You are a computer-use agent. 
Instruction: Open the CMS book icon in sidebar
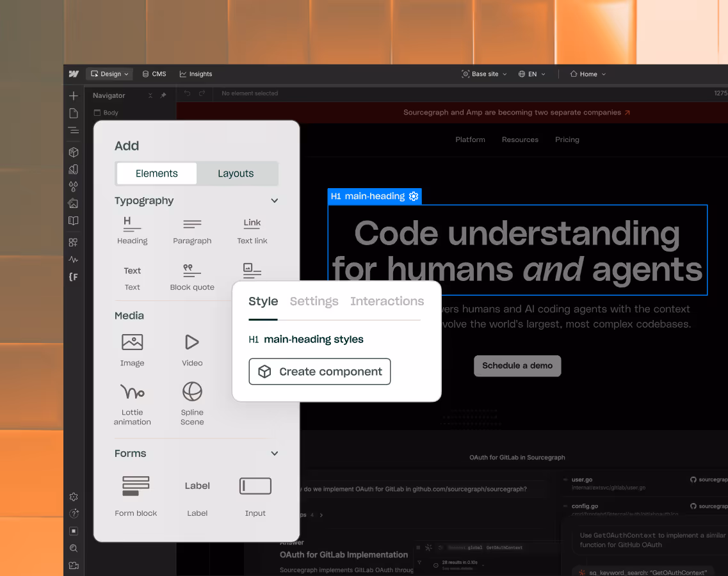point(74,220)
